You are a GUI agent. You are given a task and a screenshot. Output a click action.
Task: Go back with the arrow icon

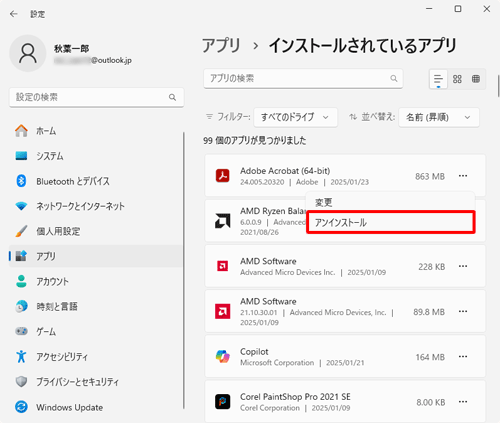point(14,14)
